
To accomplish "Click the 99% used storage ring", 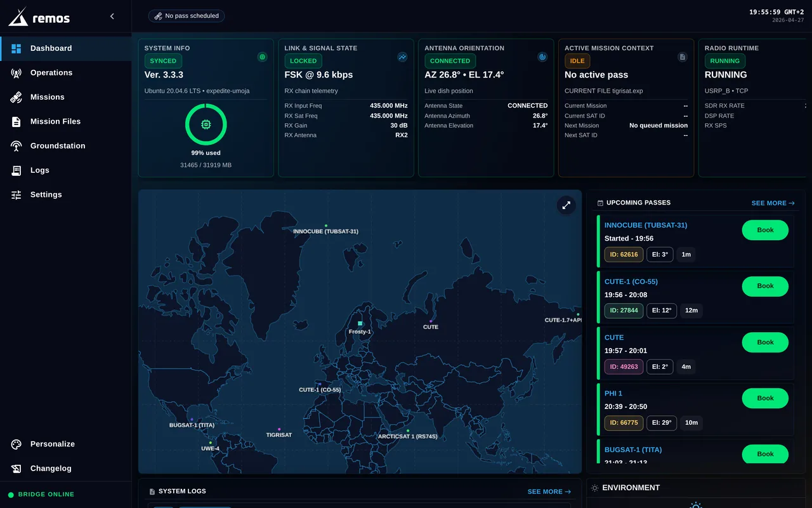I will pos(206,124).
